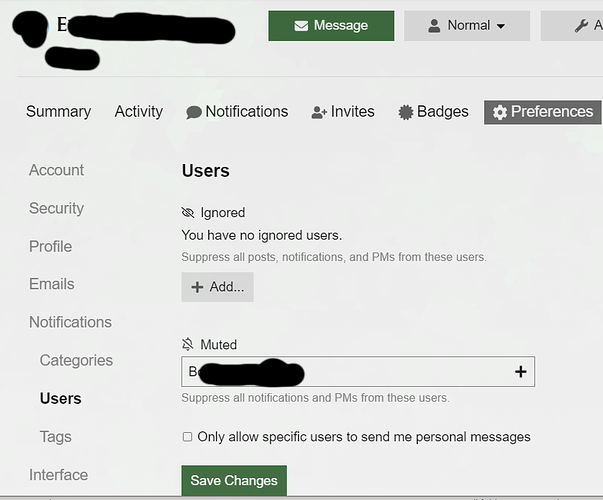This screenshot has width=603, height=500.
Task: Open Notifications section in left sidebar
Action: point(70,322)
